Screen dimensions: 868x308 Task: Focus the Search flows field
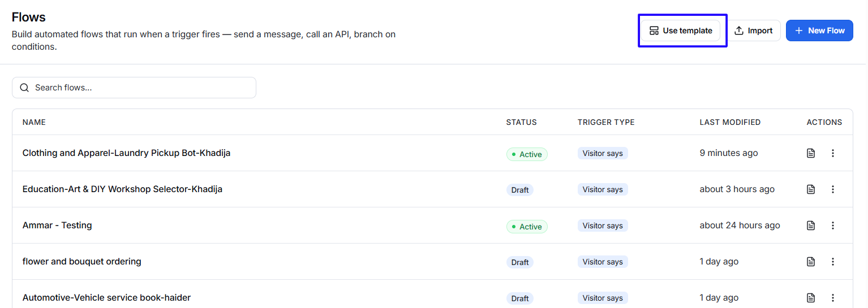coord(134,88)
